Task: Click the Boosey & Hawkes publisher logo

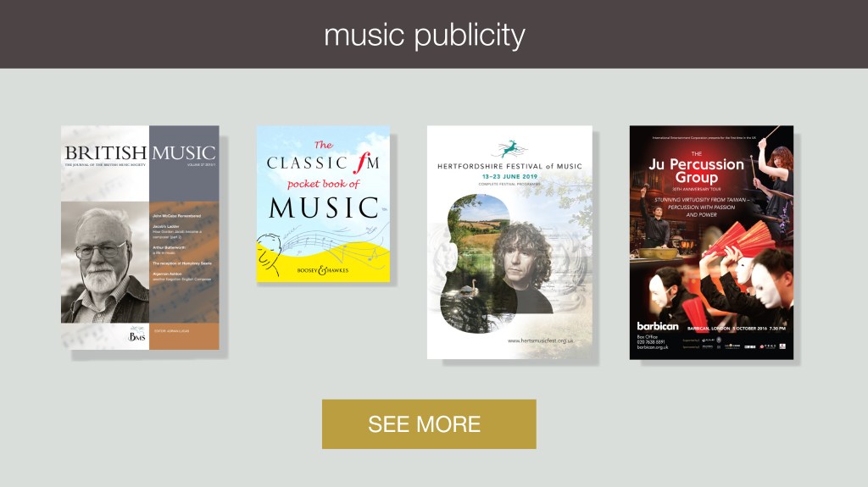Action: (323, 270)
